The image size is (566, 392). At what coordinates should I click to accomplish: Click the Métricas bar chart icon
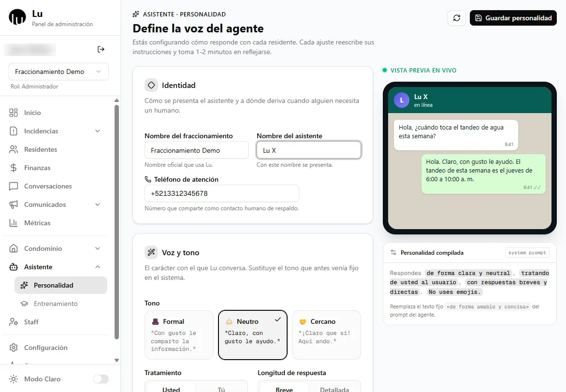[14, 223]
